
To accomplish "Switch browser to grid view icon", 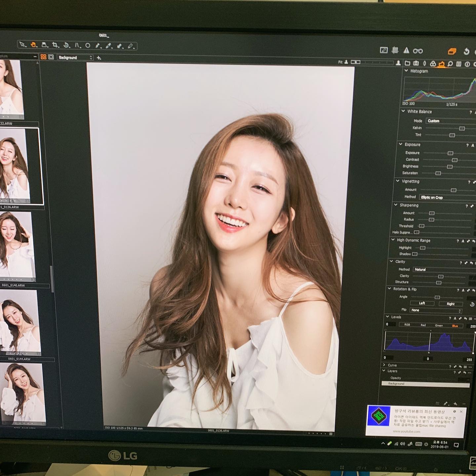I will tap(43, 57).
